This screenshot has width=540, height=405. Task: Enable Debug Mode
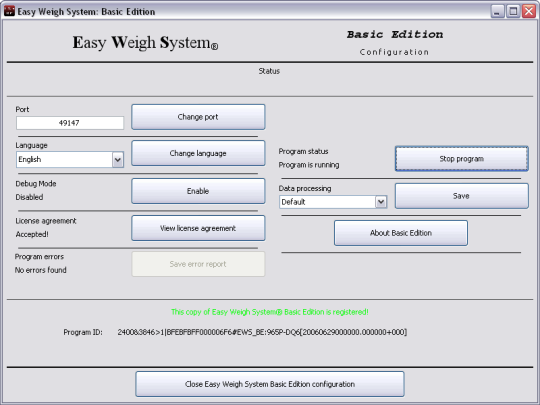coord(198,191)
